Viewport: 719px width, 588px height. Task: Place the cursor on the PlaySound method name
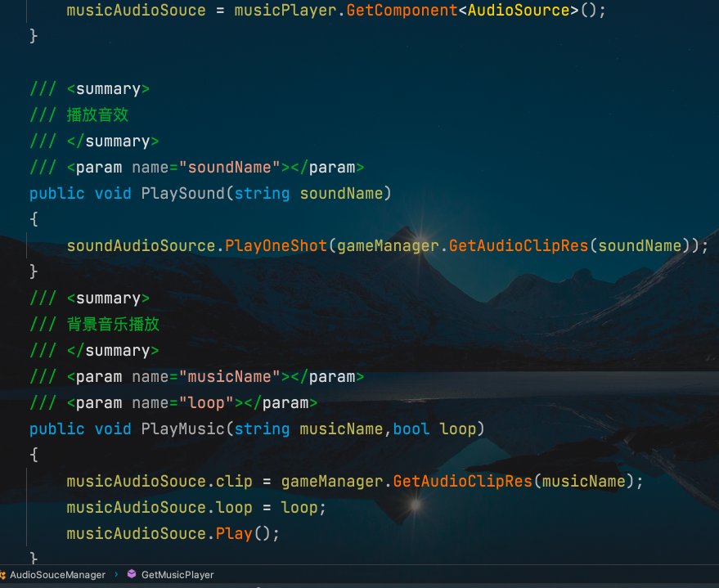pyautogui.click(x=183, y=193)
